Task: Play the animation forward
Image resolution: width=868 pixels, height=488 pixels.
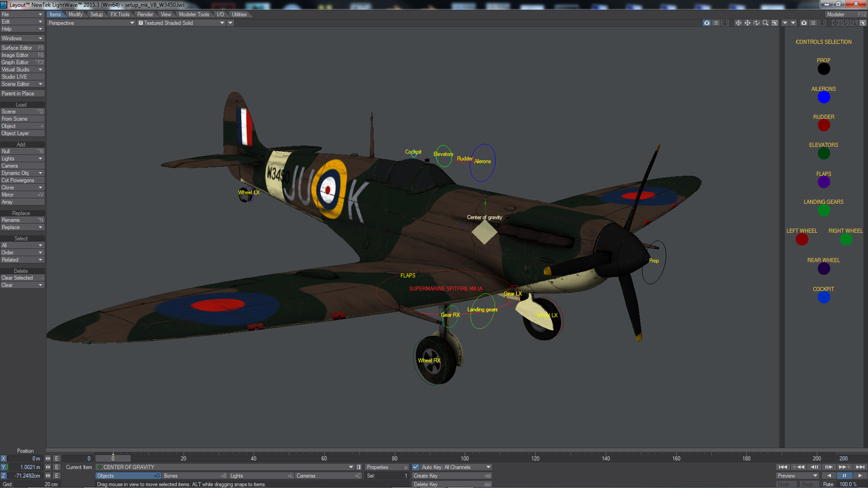Action: click(x=860, y=476)
